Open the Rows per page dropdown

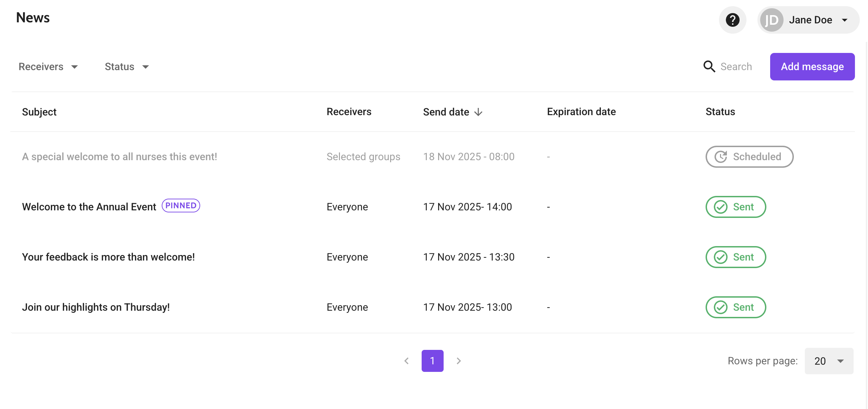click(x=829, y=361)
